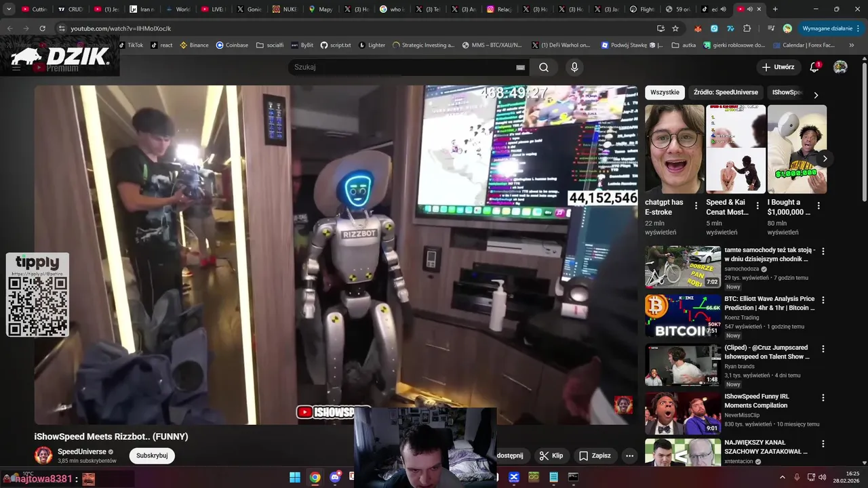Open the samochodoza bicycle video thumbnail
The width and height of the screenshot is (868, 488).
pyautogui.click(x=683, y=267)
